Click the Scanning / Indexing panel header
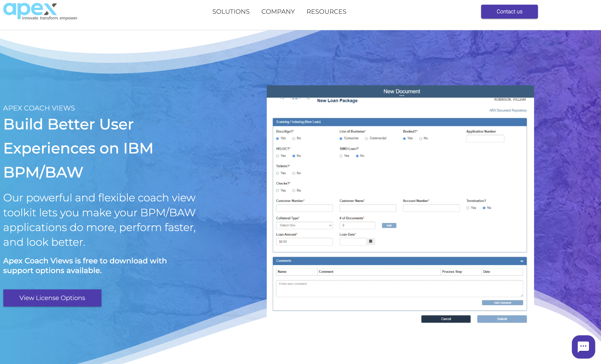The height and width of the screenshot is (364, 601). [400, 122]
